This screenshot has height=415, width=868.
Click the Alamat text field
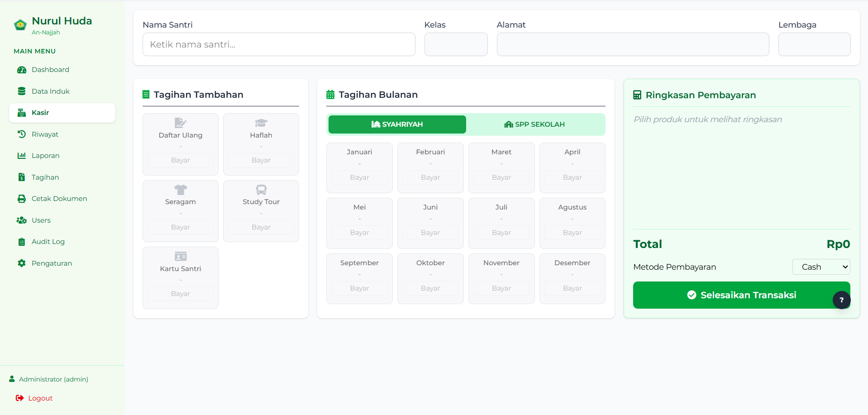tap(633, 44)
